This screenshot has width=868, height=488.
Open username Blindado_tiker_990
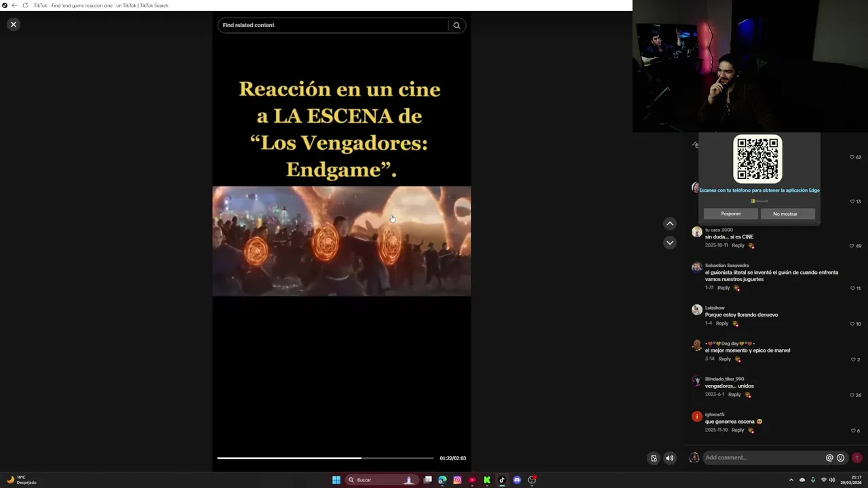pos(724,379)
